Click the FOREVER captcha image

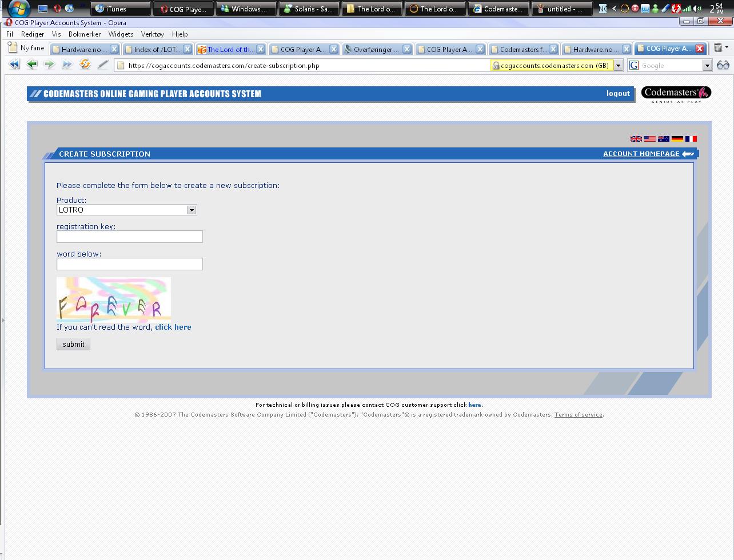click(114, 299)
